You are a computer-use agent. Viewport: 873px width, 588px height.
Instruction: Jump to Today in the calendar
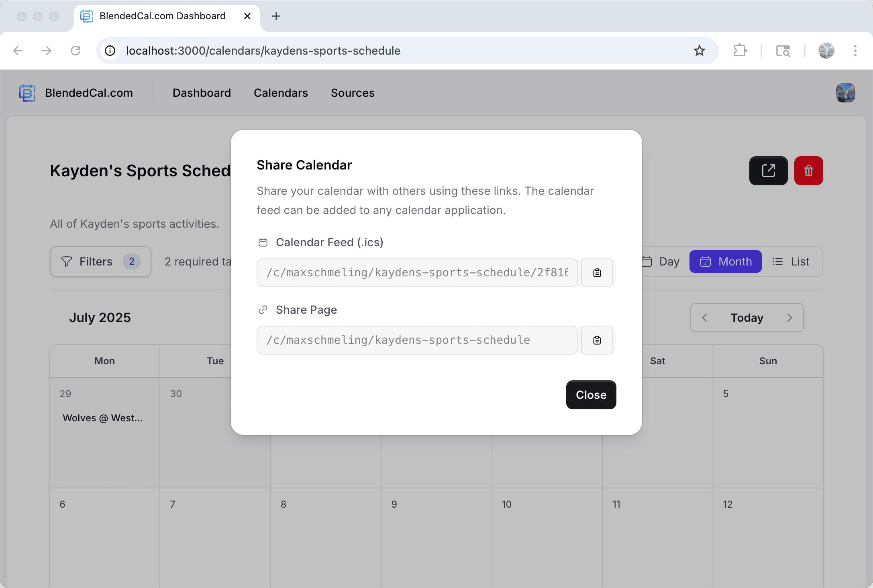[747, 318]
